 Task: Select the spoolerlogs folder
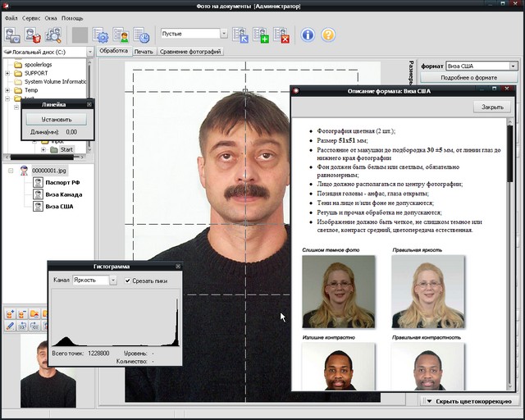(38, 65)
